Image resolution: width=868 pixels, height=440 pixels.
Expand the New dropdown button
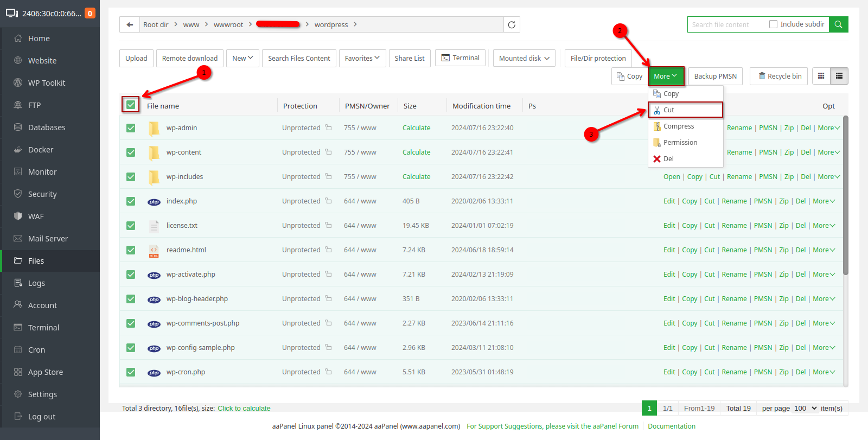(x=242, y=58)
